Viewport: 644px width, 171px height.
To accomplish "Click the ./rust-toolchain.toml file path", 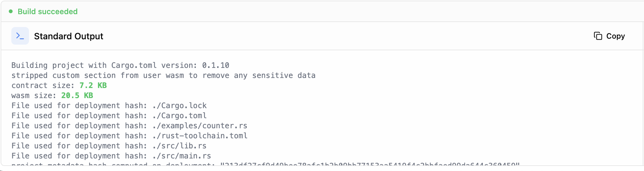I will click(200, 136).
